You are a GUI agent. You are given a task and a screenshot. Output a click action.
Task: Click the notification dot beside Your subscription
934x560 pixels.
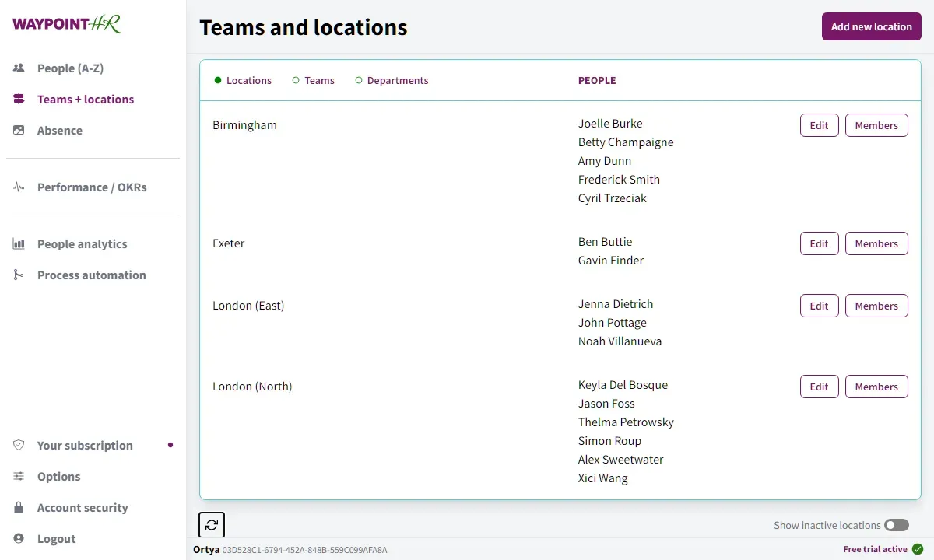(170, 445)
